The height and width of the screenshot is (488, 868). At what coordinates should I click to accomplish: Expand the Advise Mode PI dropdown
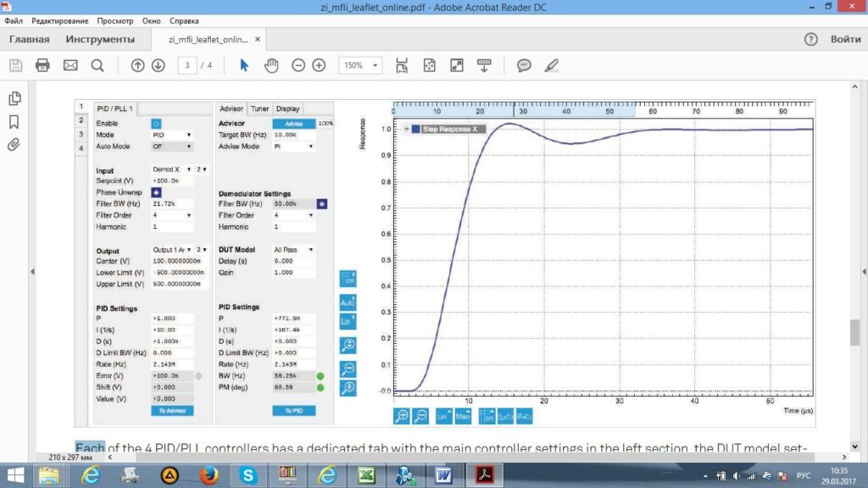(x=294, y=147)
